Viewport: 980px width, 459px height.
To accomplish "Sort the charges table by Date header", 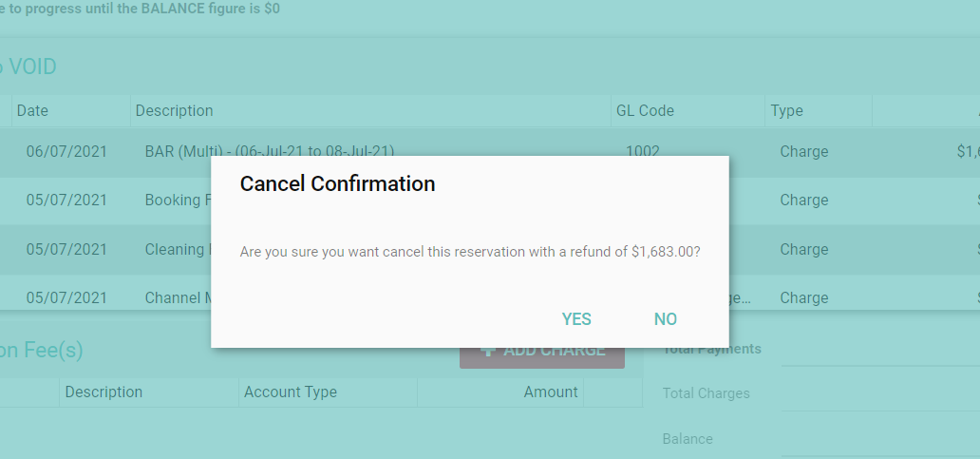I will point(32,110).
